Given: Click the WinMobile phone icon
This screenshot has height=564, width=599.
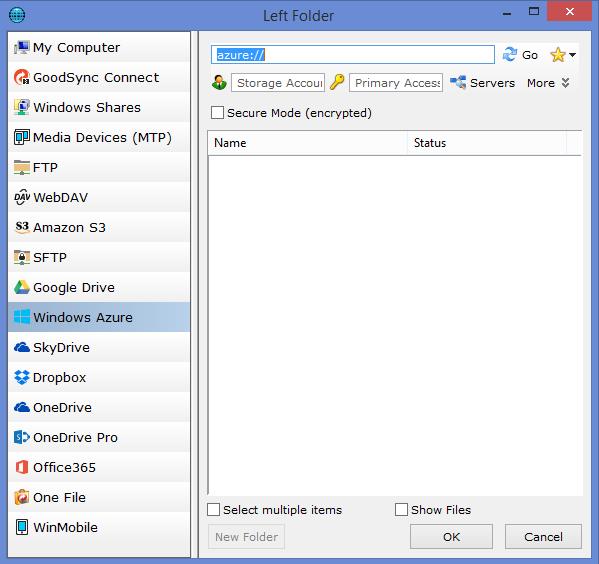Looking at the screenshot, I should [21, 527].
